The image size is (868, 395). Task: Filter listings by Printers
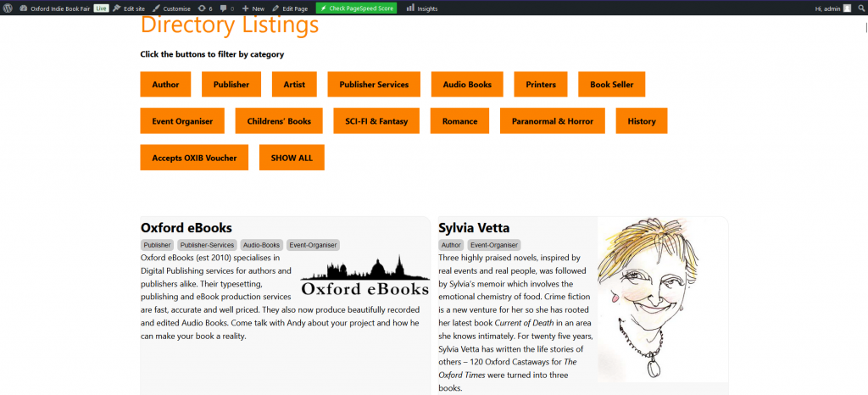pos(541,85)
